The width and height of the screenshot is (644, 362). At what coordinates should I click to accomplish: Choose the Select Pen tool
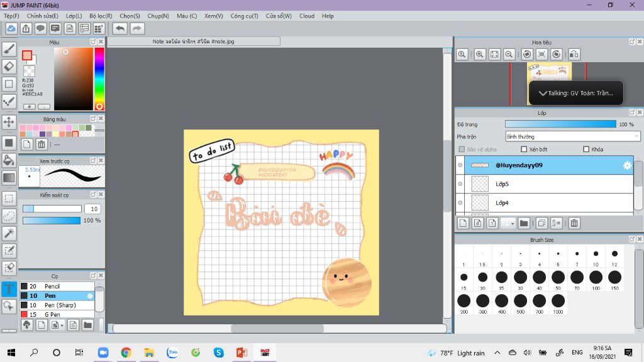(x=9, y=251)
